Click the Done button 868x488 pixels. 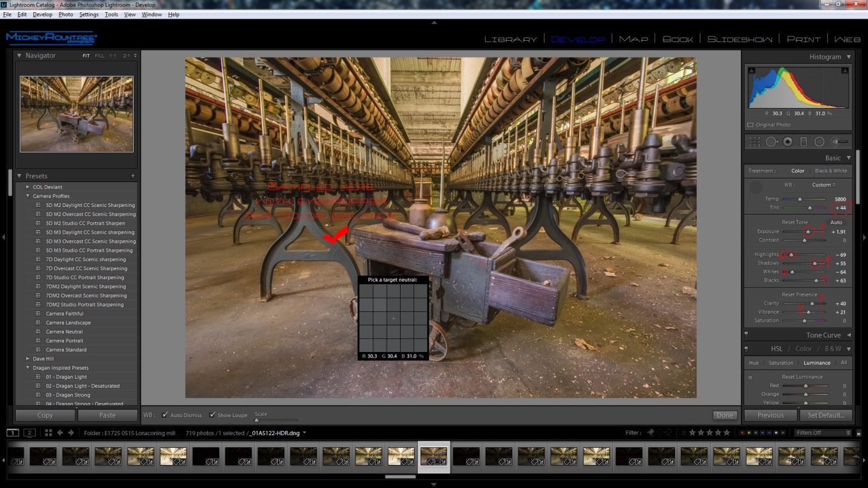(x=725, y=415)
